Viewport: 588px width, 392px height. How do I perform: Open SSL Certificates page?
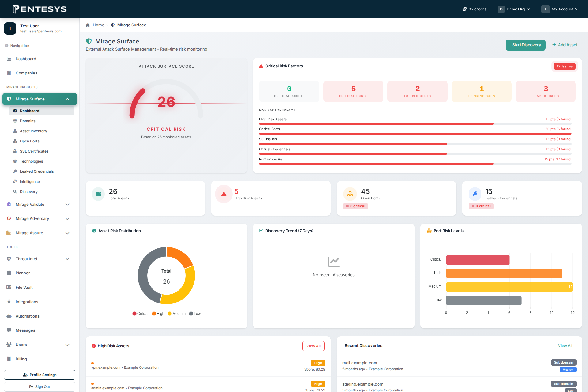coord(42,151)
